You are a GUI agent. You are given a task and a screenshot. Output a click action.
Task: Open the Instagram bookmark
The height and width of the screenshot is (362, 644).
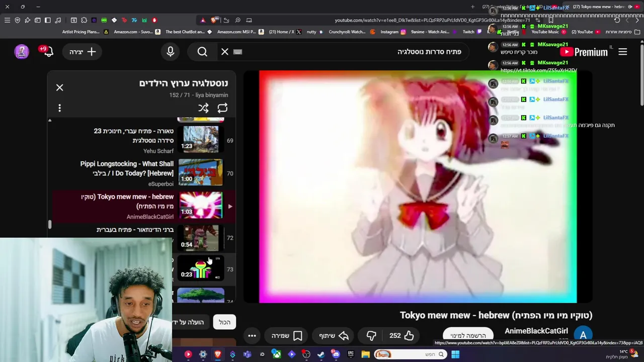pos(393,32)
